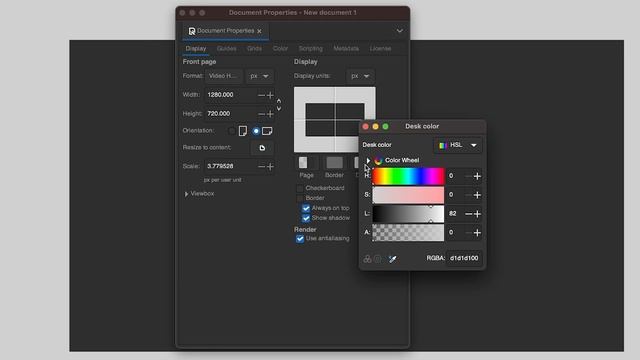Open the HSL color mode dropdown
Viewport: 640px width, 360px height.
458,145
